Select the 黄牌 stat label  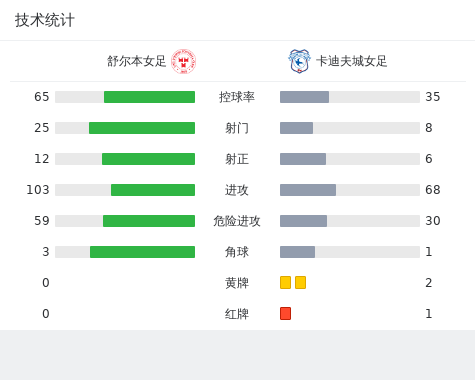click(x=237, y=283)
